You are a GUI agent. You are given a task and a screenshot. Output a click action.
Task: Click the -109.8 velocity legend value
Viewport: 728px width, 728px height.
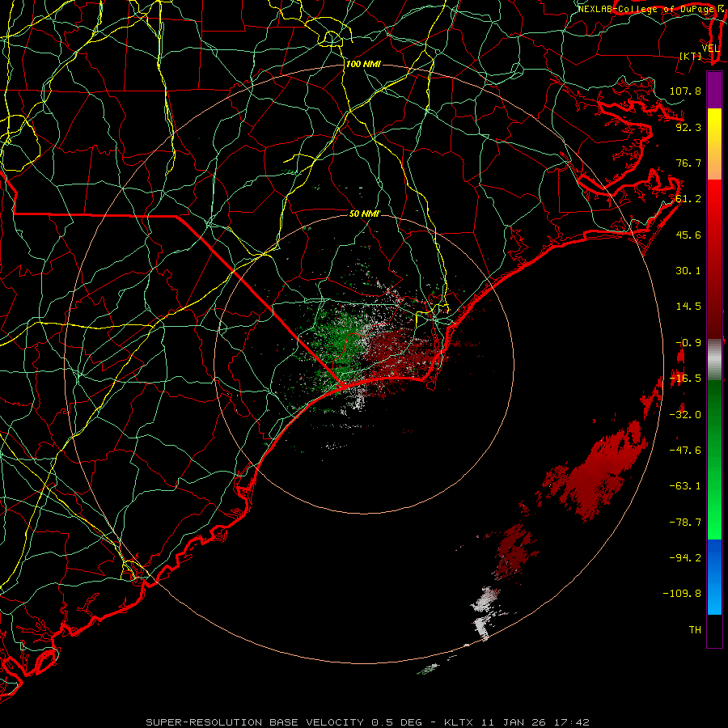pyautogui.click(x=682, y=594)
